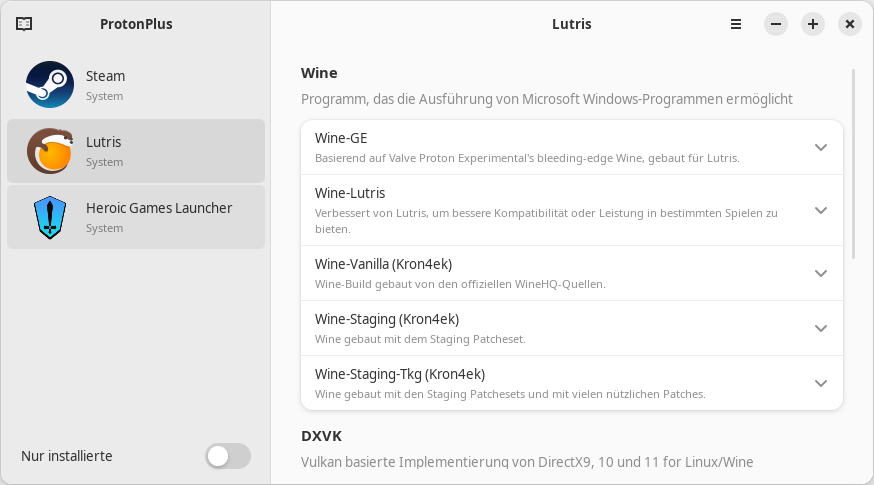Expand the Wine-Lutris row chevron
The width and height of the screenshot is (874, 485).
(x=820, y=210)
